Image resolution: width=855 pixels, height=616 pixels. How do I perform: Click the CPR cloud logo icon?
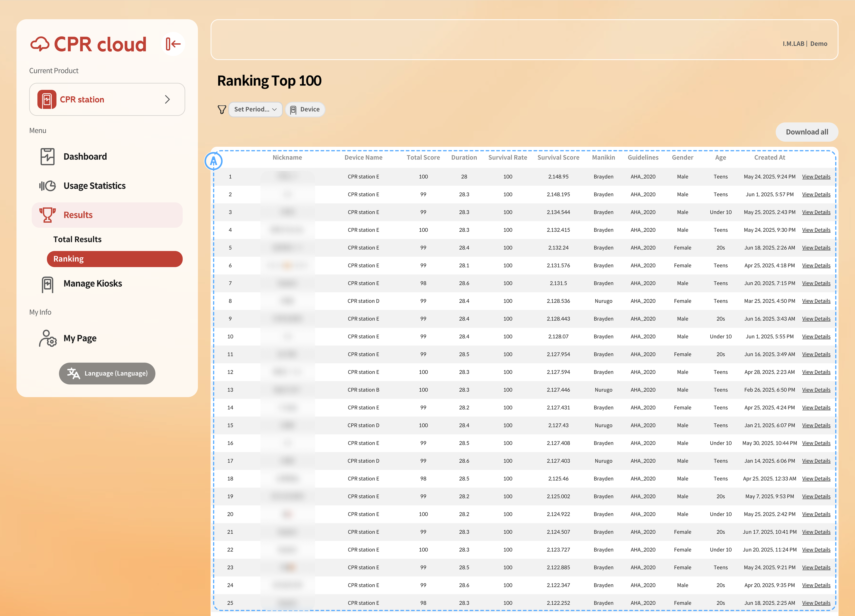click(40, 45)
